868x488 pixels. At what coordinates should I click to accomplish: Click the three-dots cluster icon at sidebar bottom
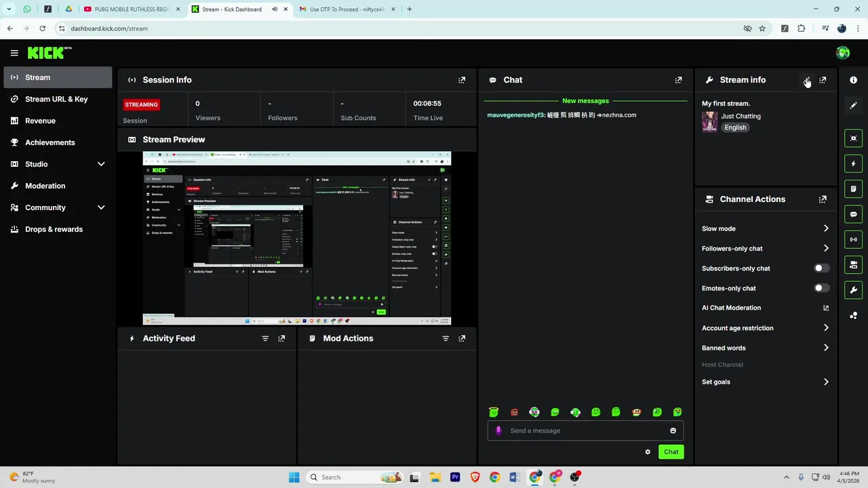pos(853,315)
